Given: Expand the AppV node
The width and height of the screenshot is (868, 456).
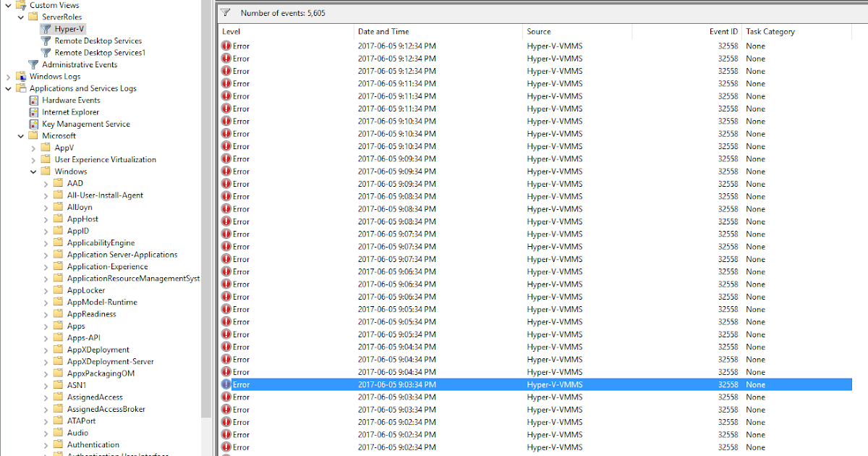Looking at the screenshot, I should coord(32,147).
